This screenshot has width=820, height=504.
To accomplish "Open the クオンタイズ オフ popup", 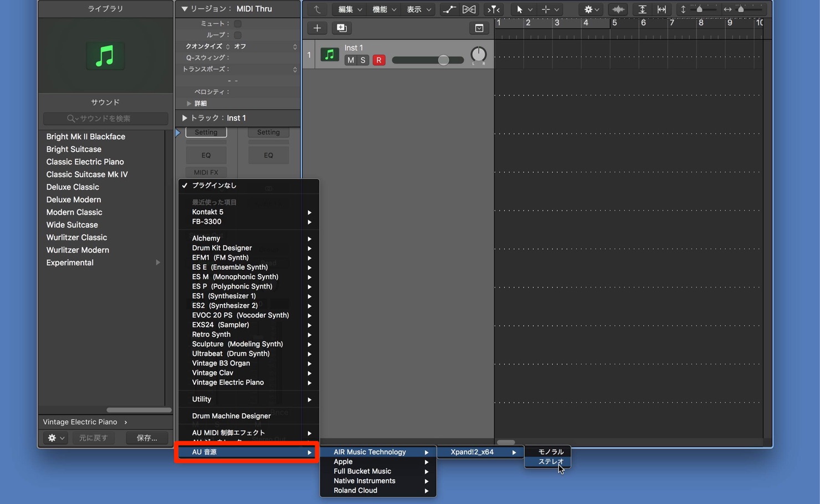I will tap(265, 47).
